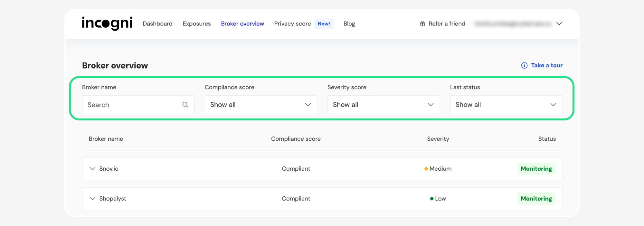Go to the Dashboard tab

point(157,24)
